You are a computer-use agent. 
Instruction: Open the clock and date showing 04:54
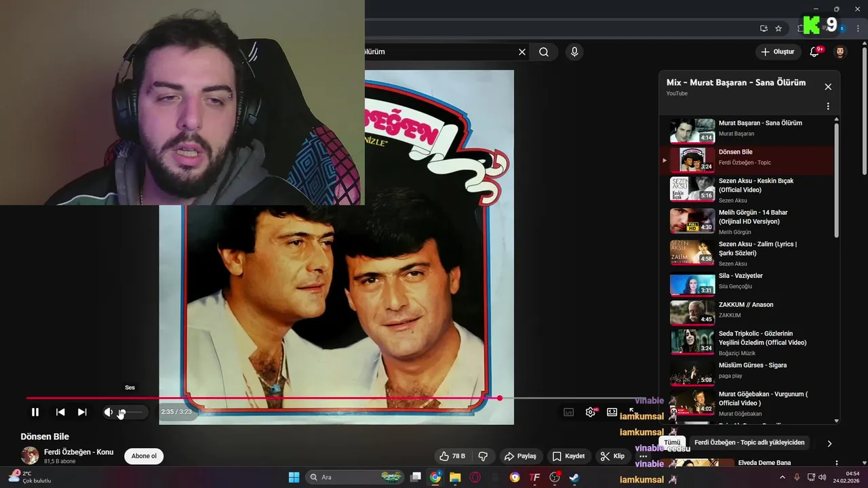[847, 477]
